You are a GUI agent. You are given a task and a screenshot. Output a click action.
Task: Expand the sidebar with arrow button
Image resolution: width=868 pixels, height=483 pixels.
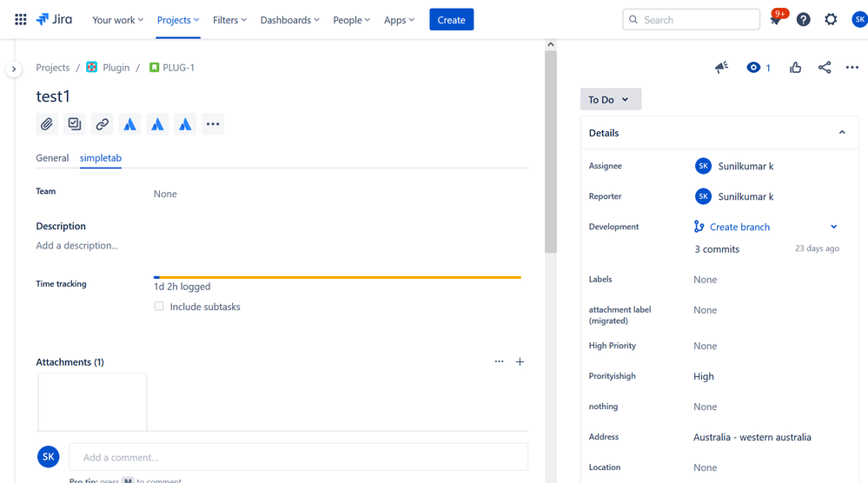[x=14, y=69]
